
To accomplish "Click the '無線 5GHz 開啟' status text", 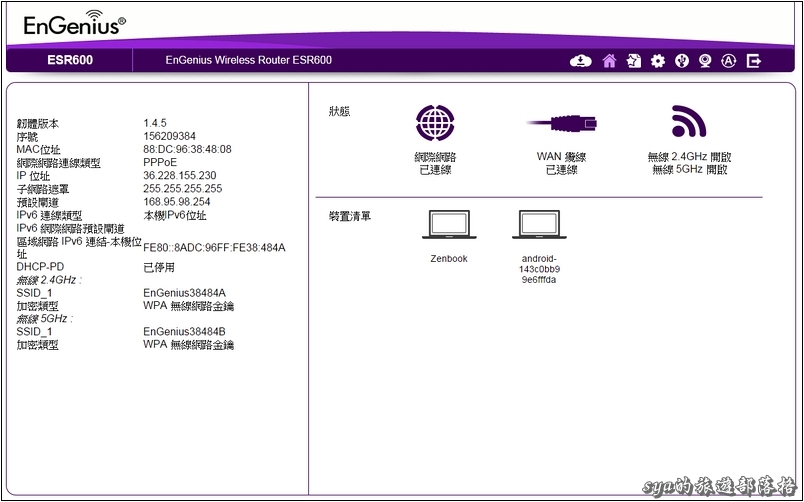I will point(690,170).
